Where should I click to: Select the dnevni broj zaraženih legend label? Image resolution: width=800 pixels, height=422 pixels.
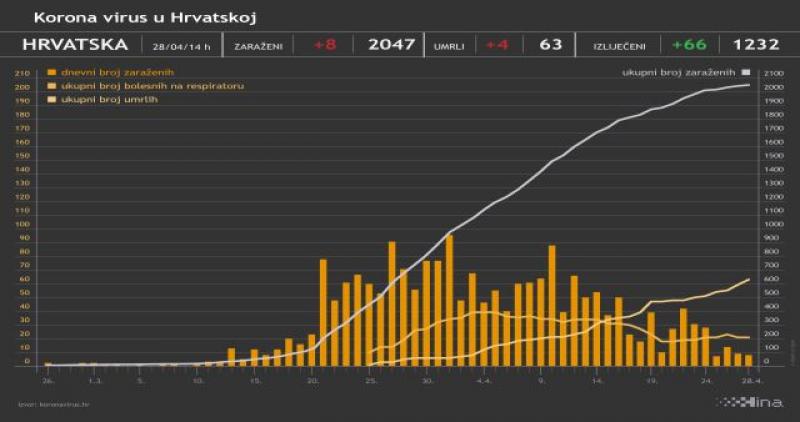(x=103, y=74)
